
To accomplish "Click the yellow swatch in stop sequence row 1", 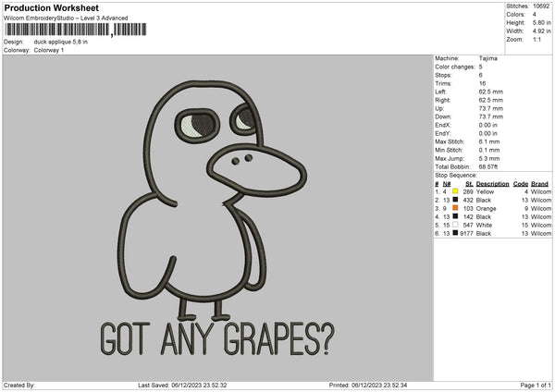I will click(x=455, y=191).
